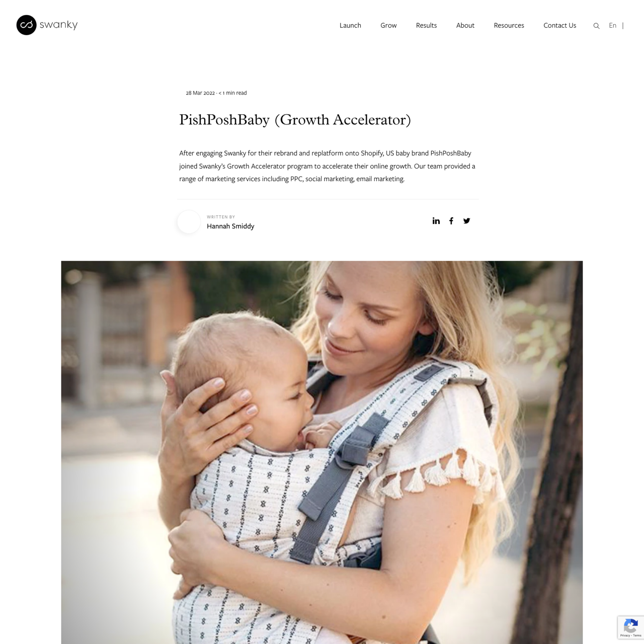Expand the Resources menu
This screenshot has width=644, height=644.
509,25
